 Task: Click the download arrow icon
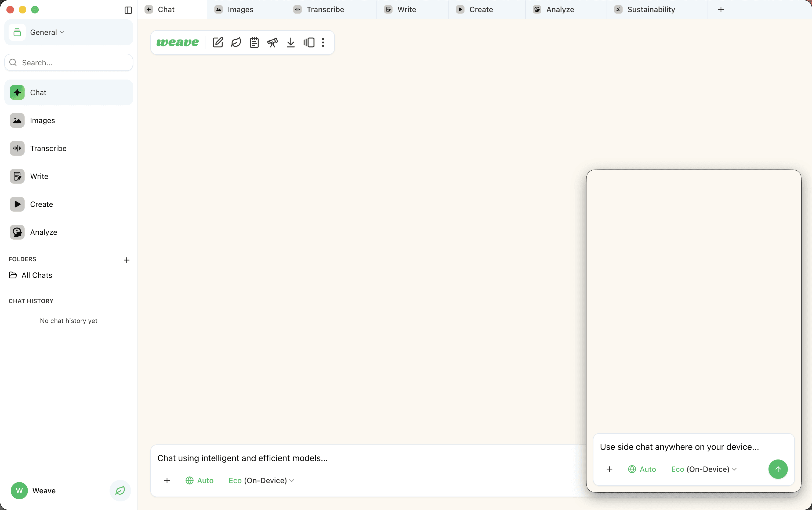coord(291,42)
